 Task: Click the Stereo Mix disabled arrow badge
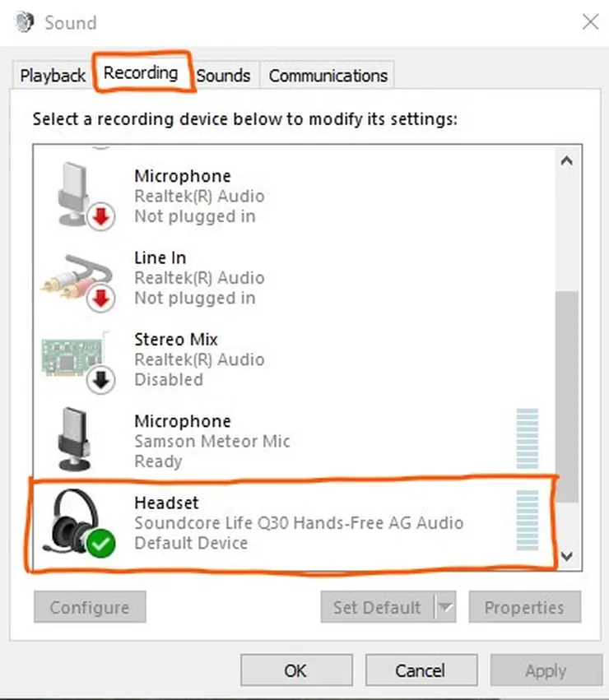[103, 378]
